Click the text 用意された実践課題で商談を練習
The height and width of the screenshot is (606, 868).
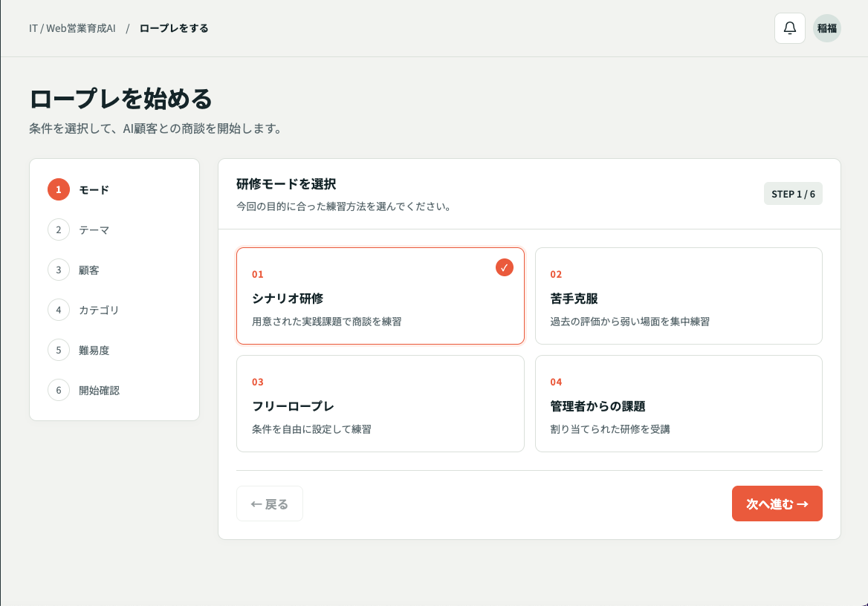[x=326, y=322]
